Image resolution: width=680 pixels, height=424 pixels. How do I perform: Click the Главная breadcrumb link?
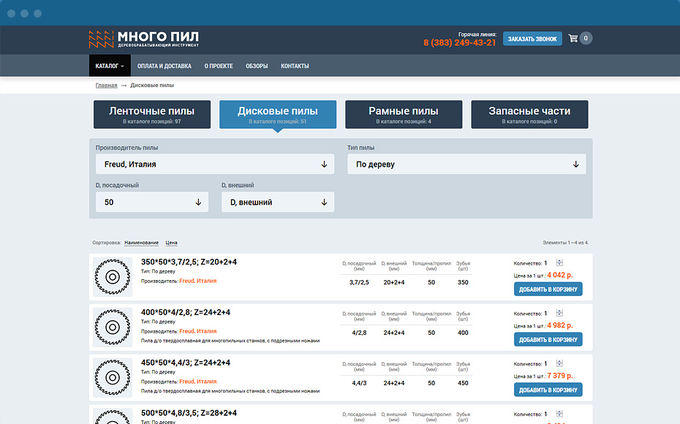[x=113, y=86]
